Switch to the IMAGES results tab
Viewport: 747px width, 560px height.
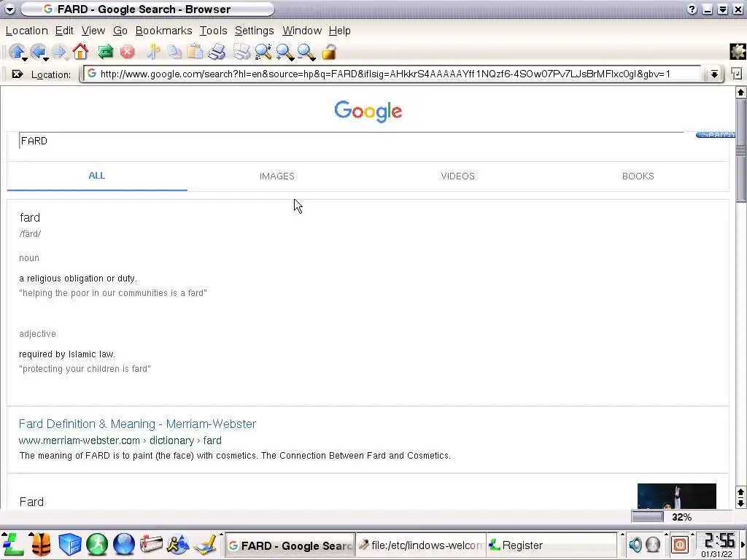point(276,176)
